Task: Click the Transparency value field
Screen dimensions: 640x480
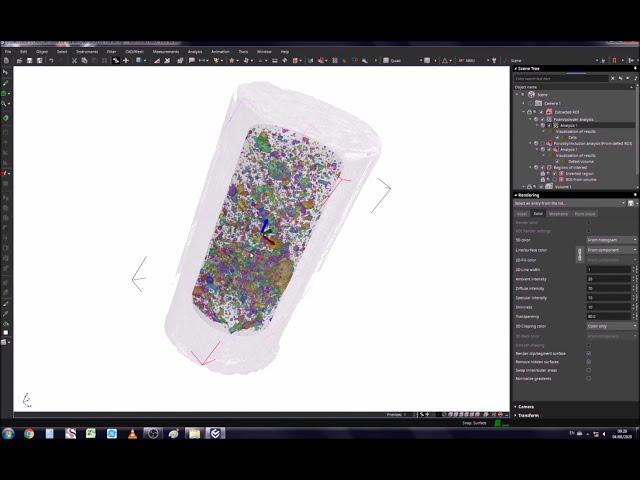Action: tap(609, 316)
